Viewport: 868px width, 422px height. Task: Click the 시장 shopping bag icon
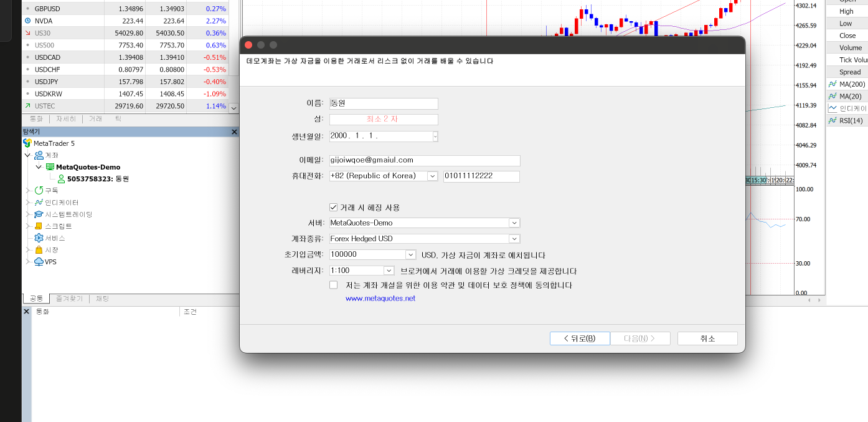[x=39, y=250]
